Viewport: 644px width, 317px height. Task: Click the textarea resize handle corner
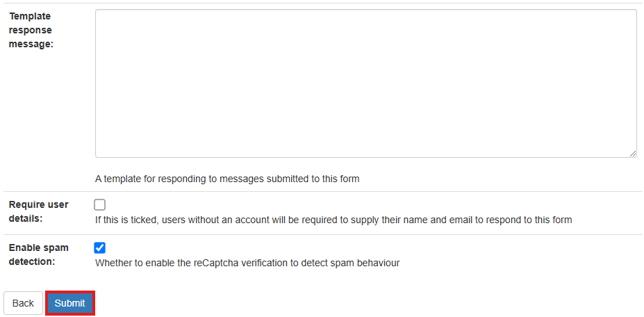tap(633, 154)
